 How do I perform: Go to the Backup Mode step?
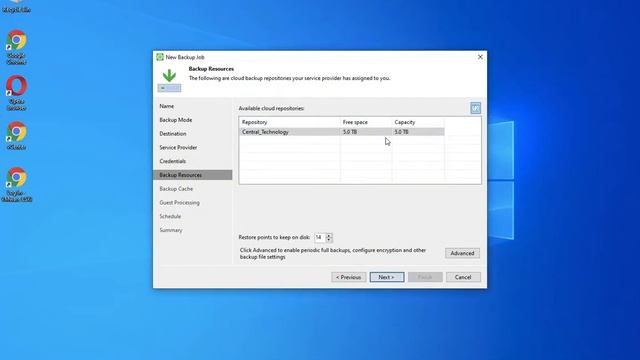(x=176, y=120)
